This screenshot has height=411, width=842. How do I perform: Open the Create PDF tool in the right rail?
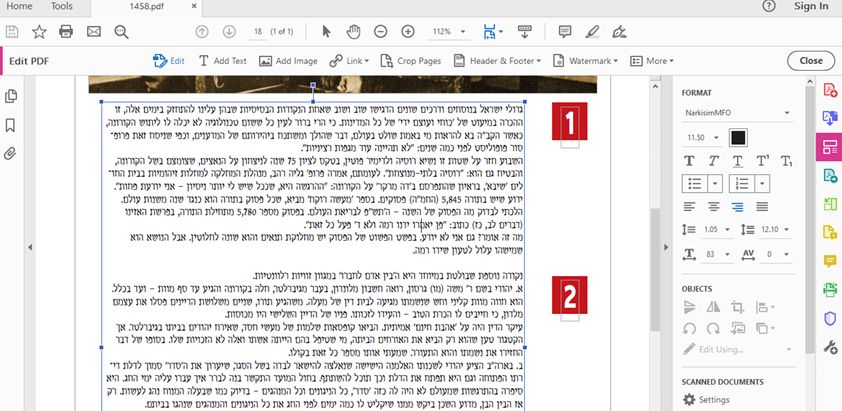(830, 90)
